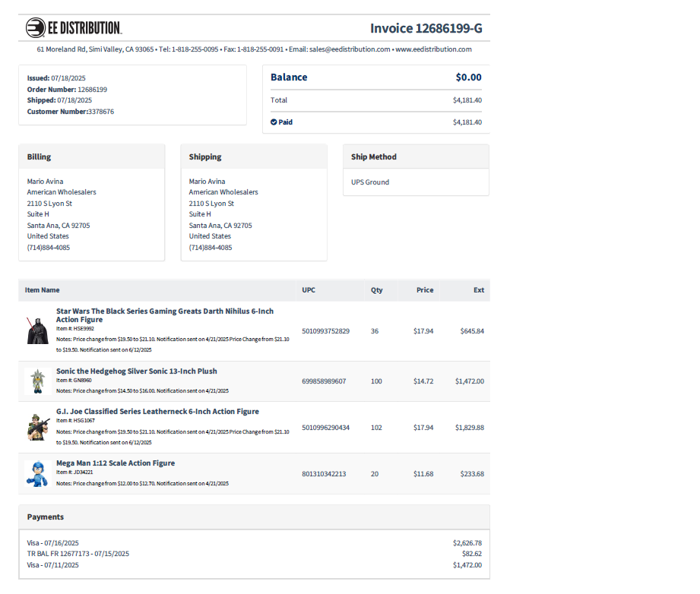Open Mega Man 1:12 Scale item title
Viewport: 700px width, 594px height.
click(116, 463)
